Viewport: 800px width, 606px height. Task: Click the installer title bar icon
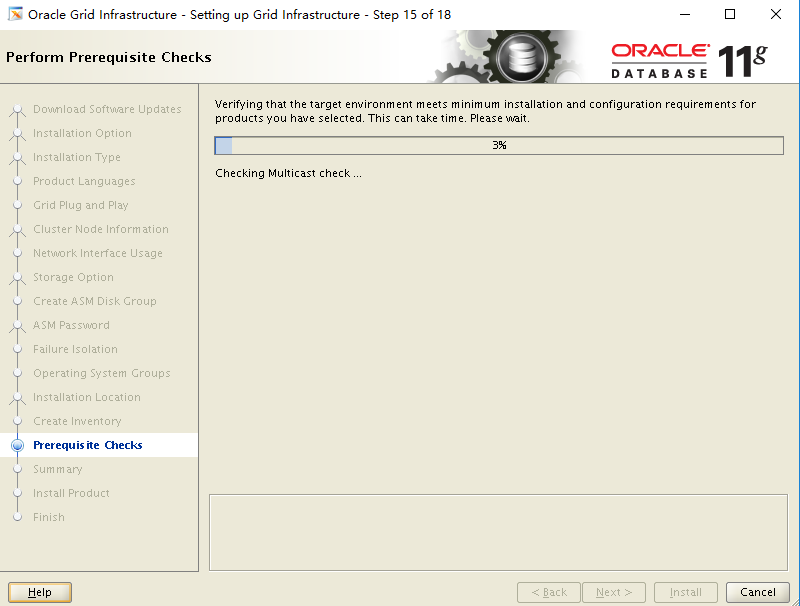coord(15,14)
